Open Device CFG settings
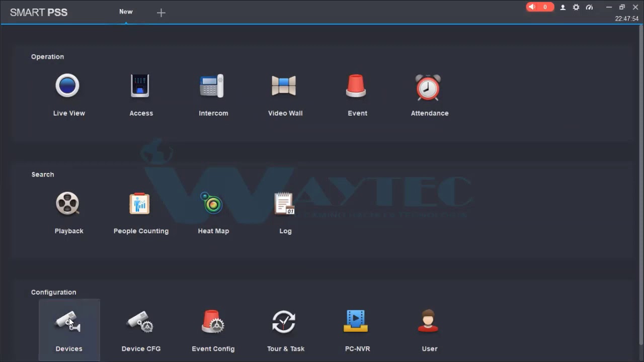This screenshot has height=362, width=644. pos(141,330)
